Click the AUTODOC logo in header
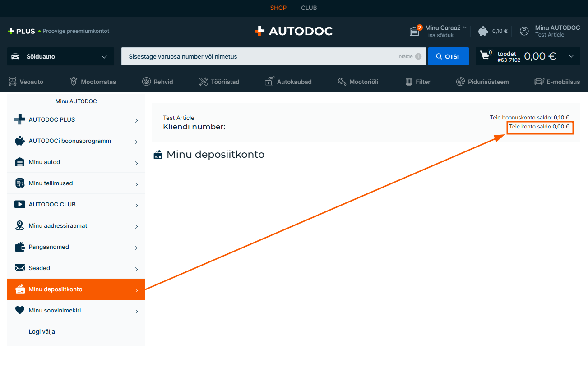 point(293,31)
